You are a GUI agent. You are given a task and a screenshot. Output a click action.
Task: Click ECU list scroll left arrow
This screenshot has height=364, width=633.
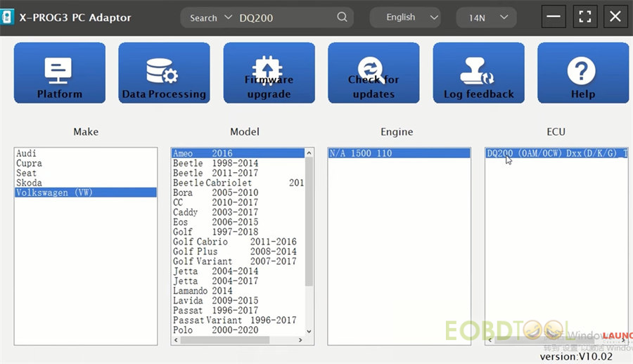click(x=490, y=340)
